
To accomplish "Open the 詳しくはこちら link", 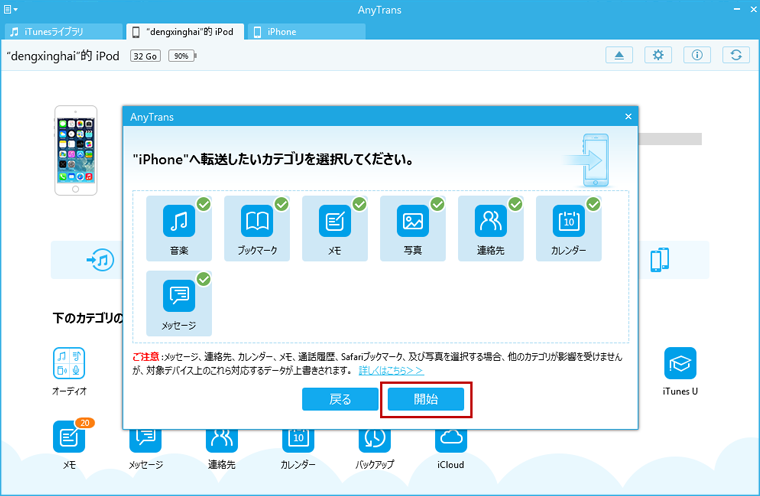I will click(x=391, y=370).
